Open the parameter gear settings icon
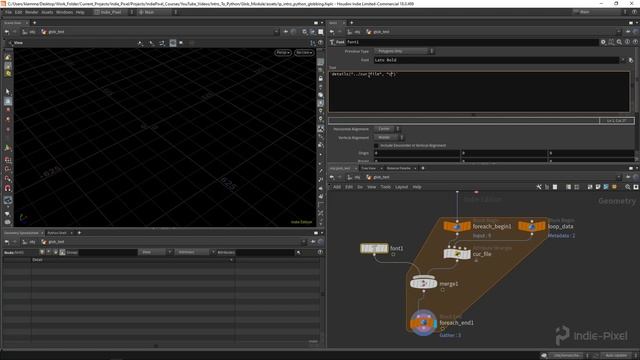 pos(603,42)
